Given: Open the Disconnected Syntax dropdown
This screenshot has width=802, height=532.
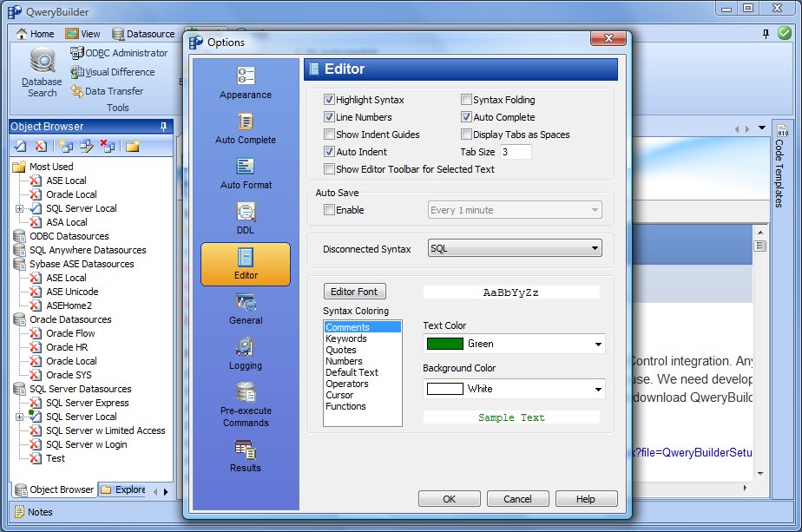Looking at the screenshot, I should (x=515, y=248).
